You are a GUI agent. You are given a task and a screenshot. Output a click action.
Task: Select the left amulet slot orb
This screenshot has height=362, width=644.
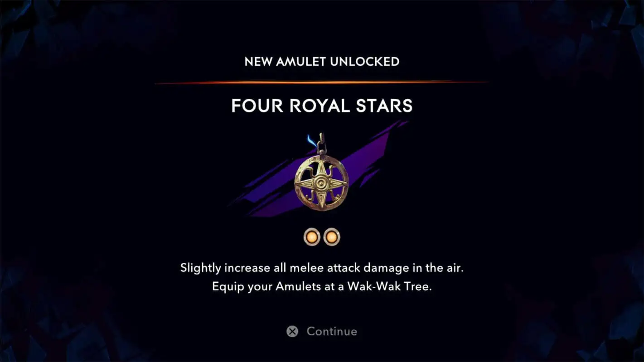(x=312, y=237)
